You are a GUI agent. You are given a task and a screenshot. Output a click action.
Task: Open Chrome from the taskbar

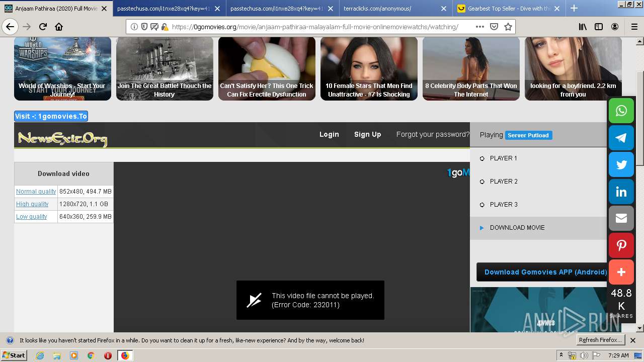(x=91, y=355)
